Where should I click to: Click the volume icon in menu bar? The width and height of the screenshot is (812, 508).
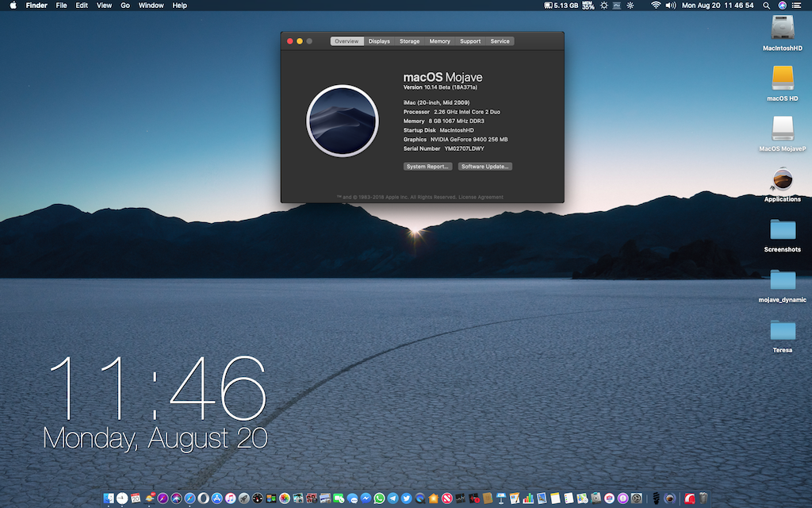click(671, 6)
